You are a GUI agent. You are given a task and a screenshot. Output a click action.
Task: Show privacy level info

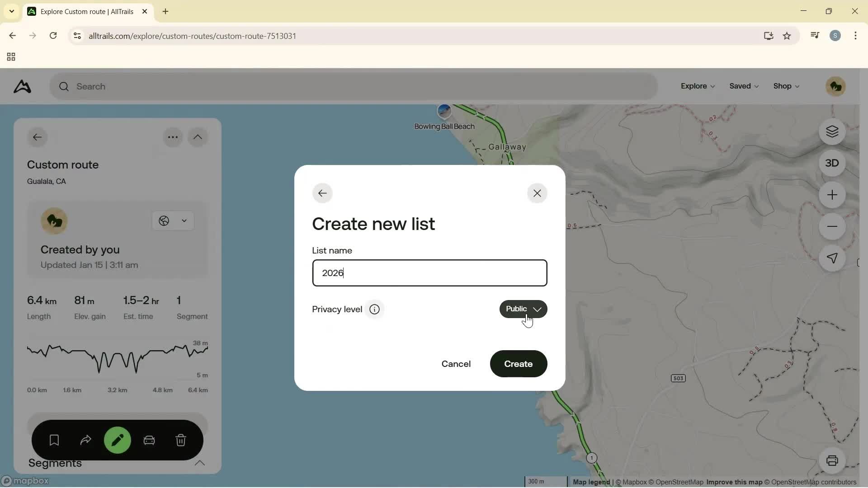[374, 309]
